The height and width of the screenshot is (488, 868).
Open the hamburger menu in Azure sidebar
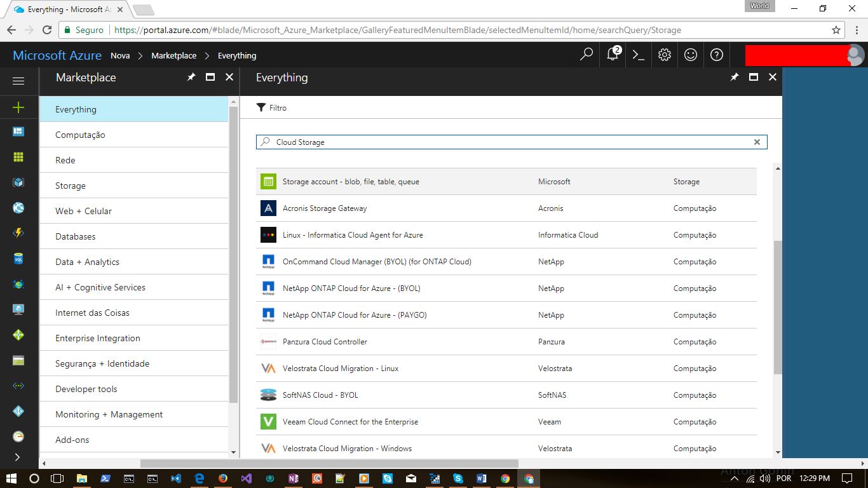click(18, 81)
